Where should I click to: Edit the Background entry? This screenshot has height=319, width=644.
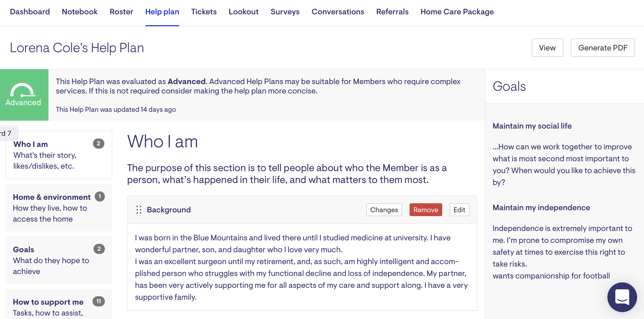point(459,209)
